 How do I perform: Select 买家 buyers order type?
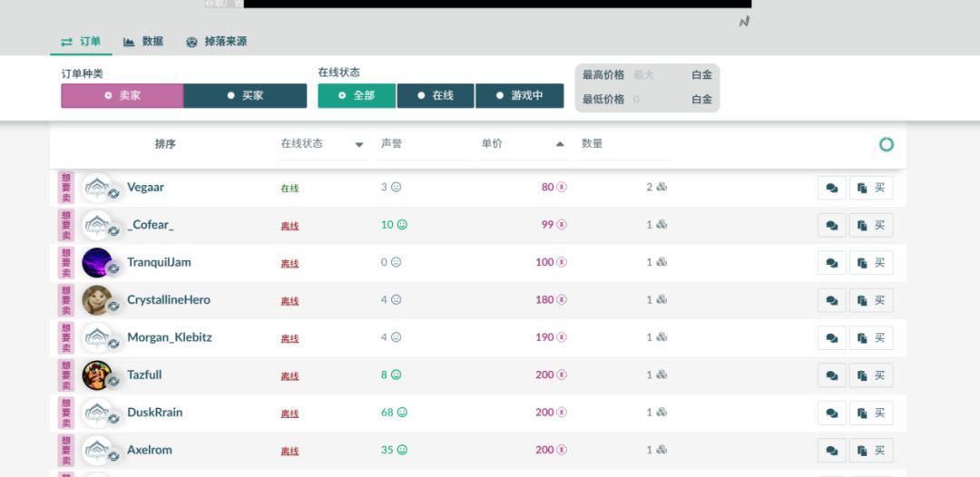click(245, 95)
